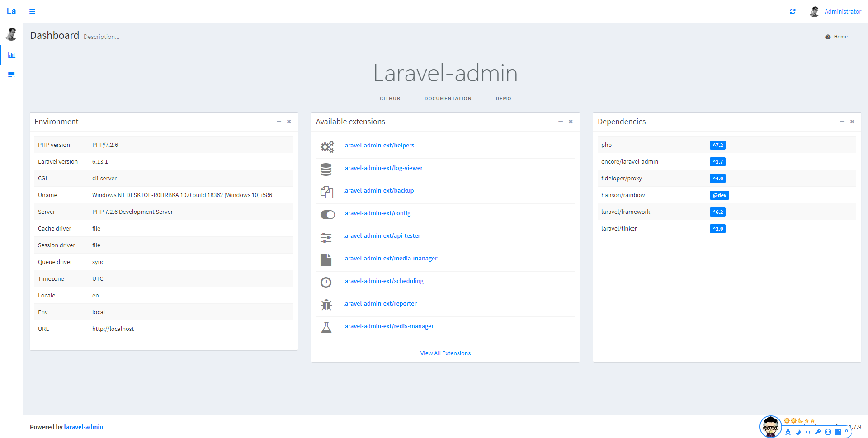Click the PHP 7.2.6 Development Server value
This screenshot has height=438, width=868.
(x=132, y=212)
